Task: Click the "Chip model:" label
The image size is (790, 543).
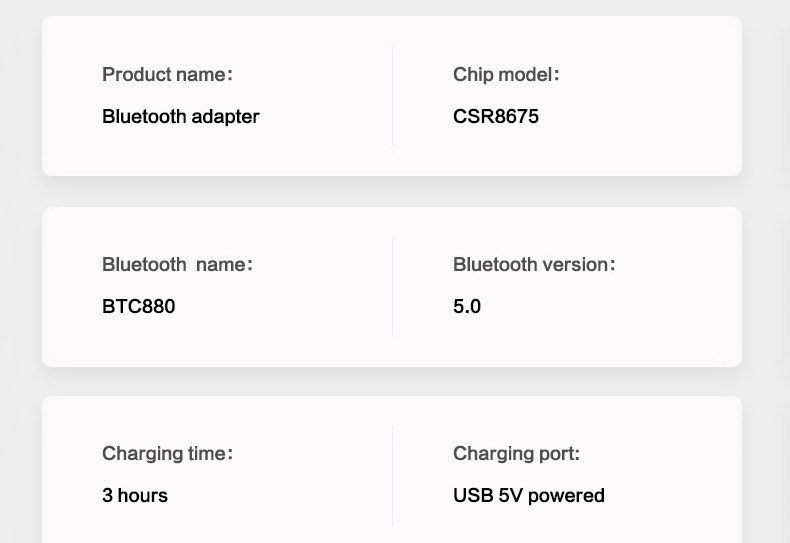Action: tap(506, 75)
